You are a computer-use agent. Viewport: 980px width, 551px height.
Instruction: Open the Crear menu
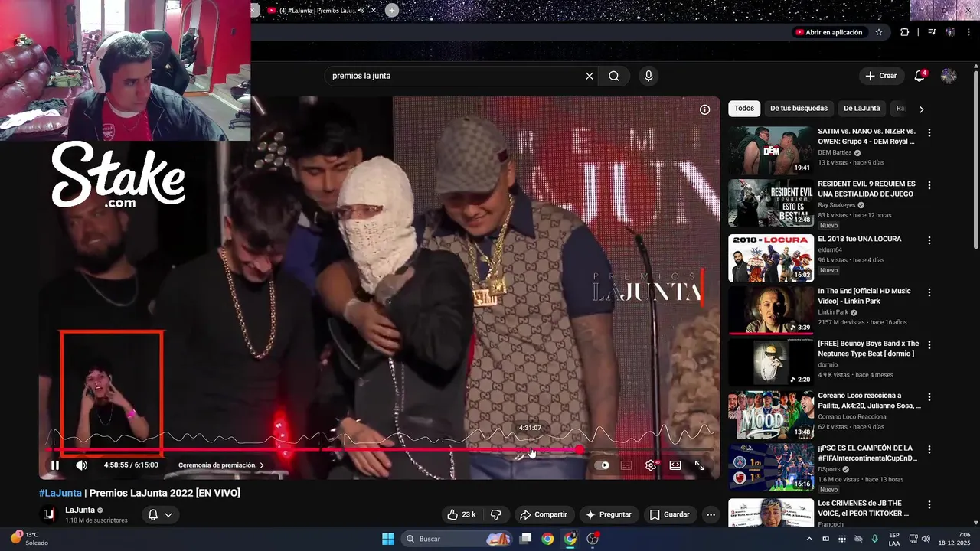click(881, 76)
